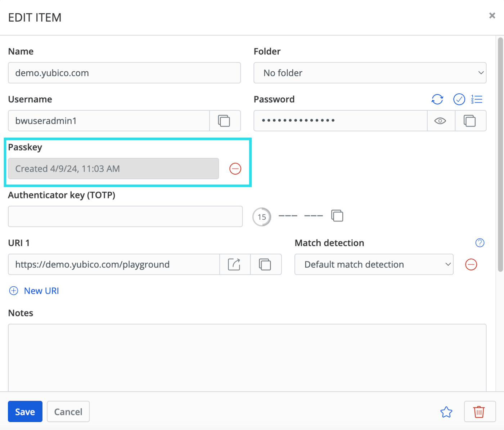Open the Match detection dropdown
504x430 pixels.
[x=374, y=265]
